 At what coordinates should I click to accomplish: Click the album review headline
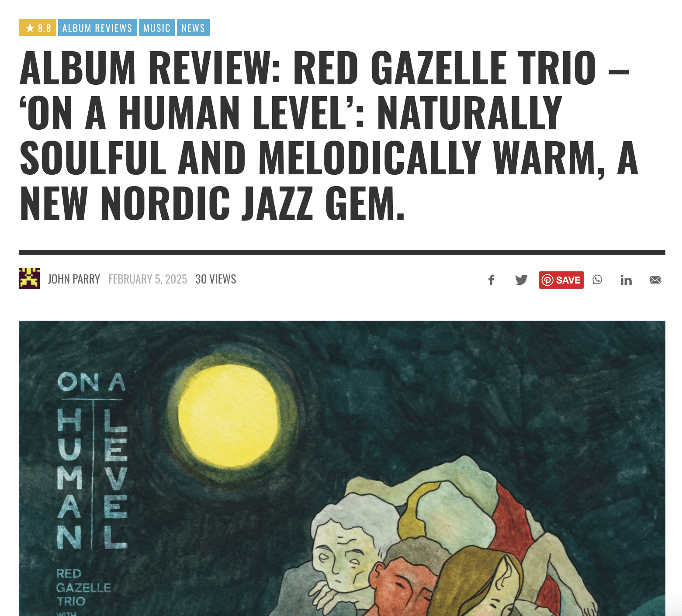point(329,135)
